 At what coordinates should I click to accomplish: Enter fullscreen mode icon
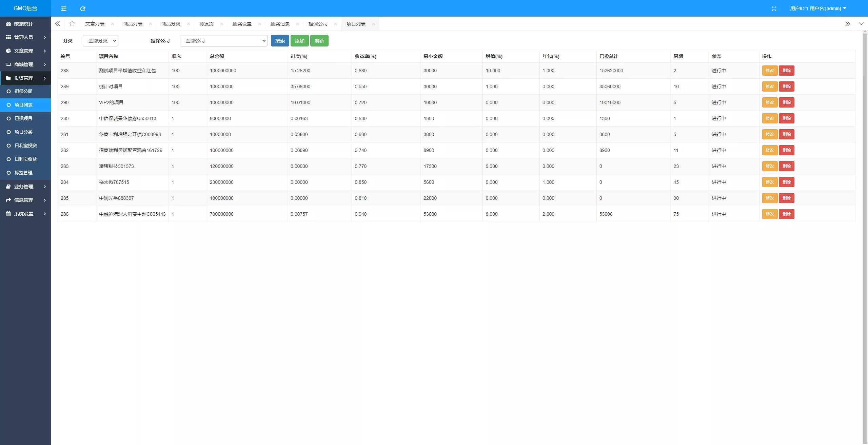pyautogui.click(x=774, y=8)
